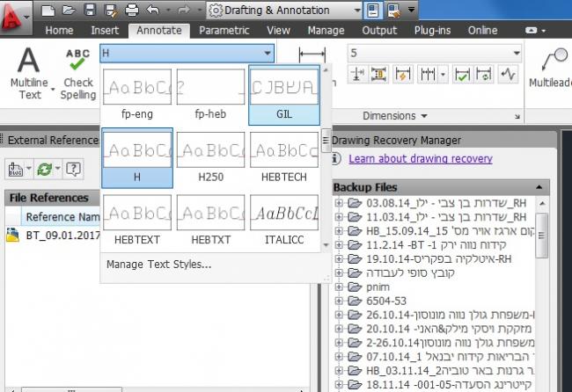Select the HEBTXT text style

tap(210, 221)
